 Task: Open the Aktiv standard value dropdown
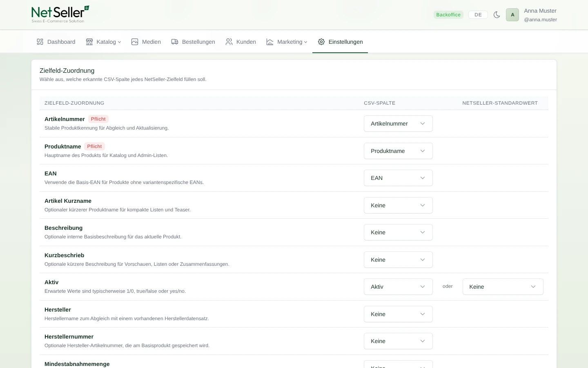pyautogui.click(x=503, y=287)
